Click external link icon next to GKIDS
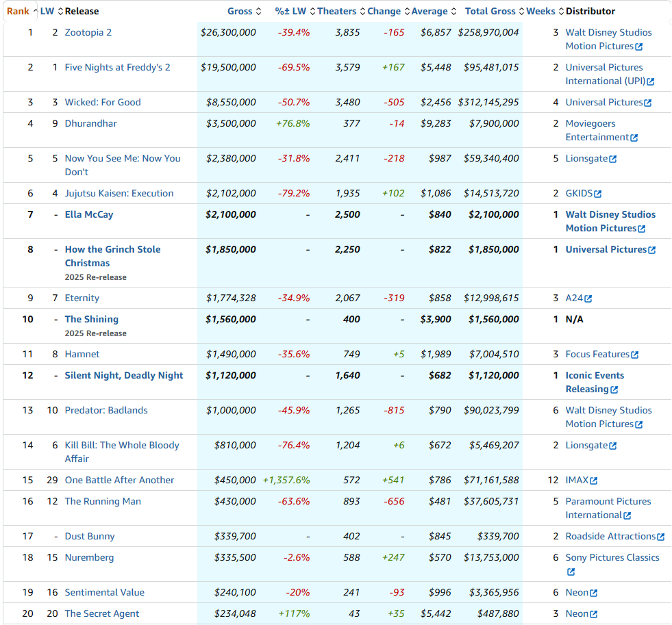 (598, 194)
